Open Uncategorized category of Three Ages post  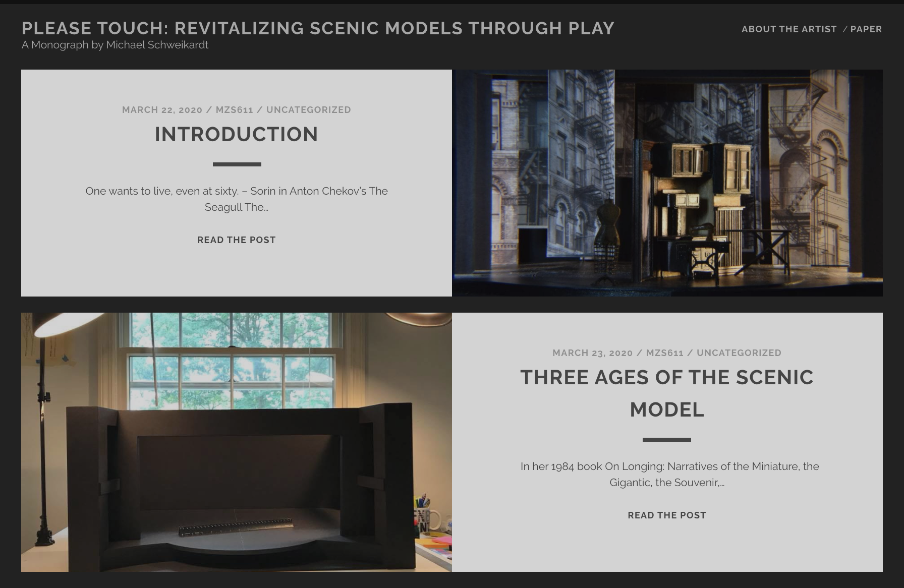[x=739, y=353]
